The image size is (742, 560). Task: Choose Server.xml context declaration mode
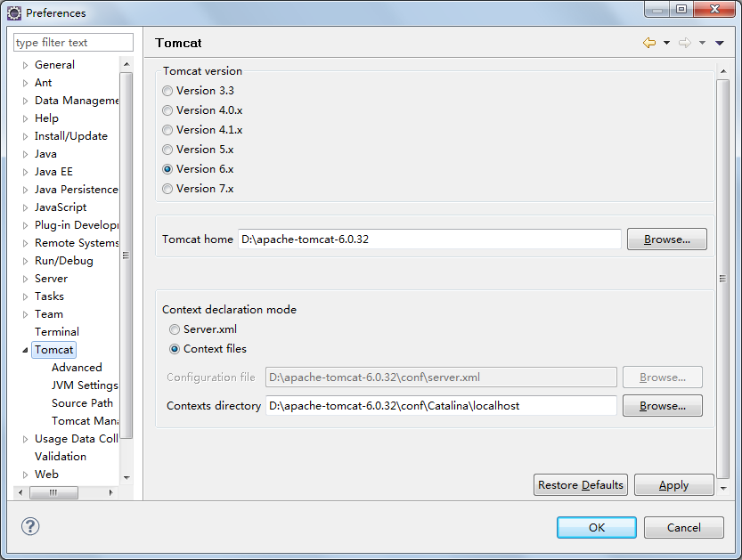click(175, 329)
